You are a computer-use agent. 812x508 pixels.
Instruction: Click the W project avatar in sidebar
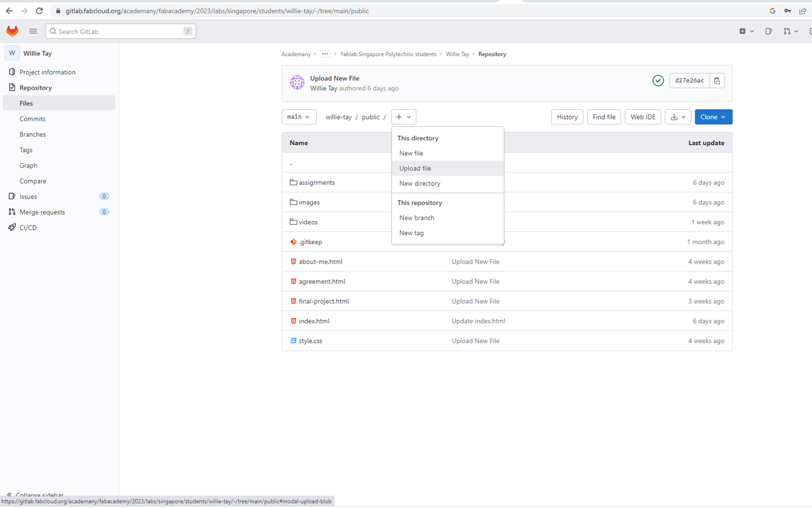click(12, 53)
